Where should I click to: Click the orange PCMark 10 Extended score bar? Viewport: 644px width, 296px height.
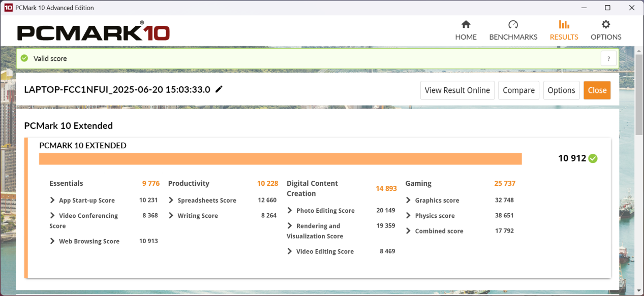click(x=280, y=159)
